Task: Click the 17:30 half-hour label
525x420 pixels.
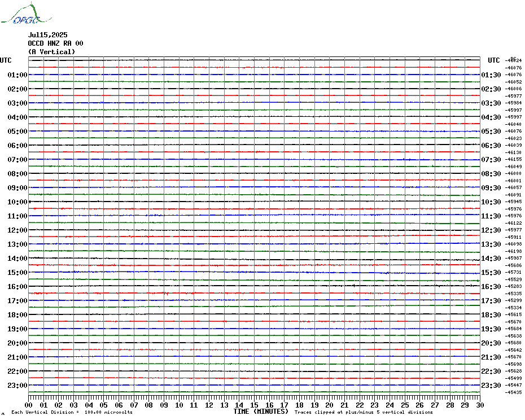Action: 491,301
